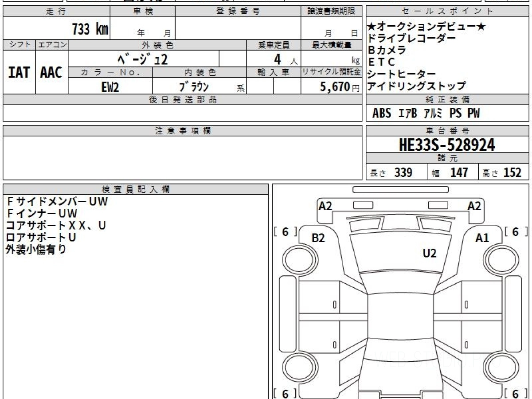Select PW in the equipment row
Image resolution: width=532 pixels, height=399 pixels.
pos(473,113)
